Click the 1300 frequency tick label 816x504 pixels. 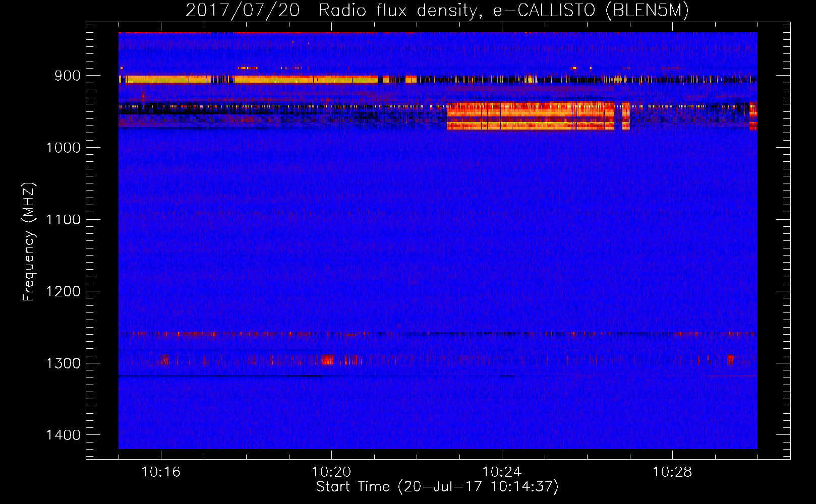pyautogui.click(x=63, y=364)
